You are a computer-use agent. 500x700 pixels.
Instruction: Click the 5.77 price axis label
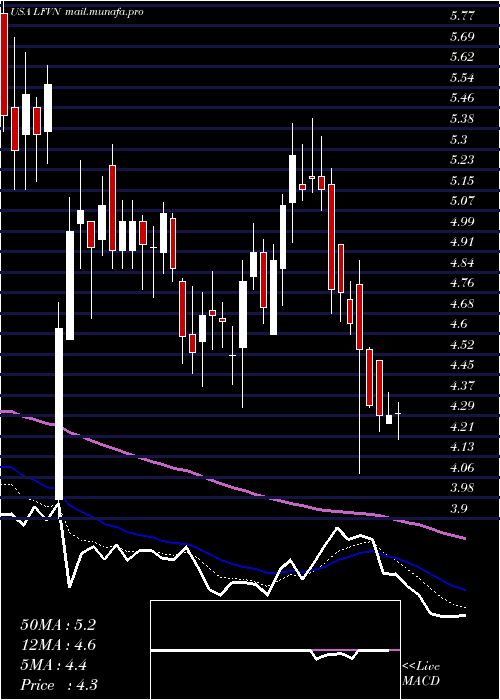[462, 17]
